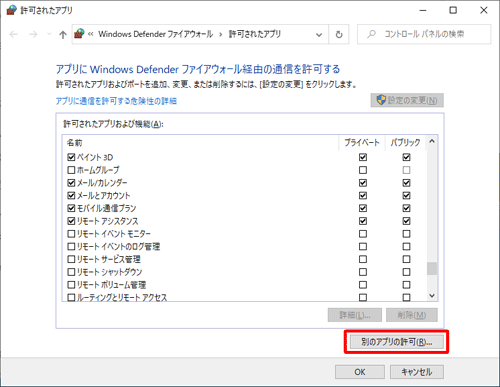This screenshot has height=387, width=500.
Task: Toggle メールとアカウント name checkbox
Action: click(71, 195)
